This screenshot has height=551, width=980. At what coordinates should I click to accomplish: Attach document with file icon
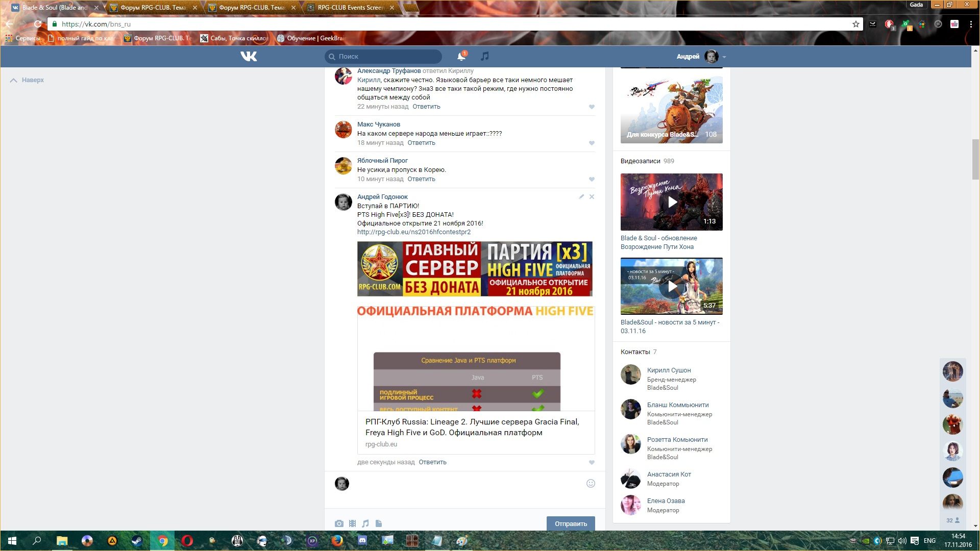[x=379, y=523]
